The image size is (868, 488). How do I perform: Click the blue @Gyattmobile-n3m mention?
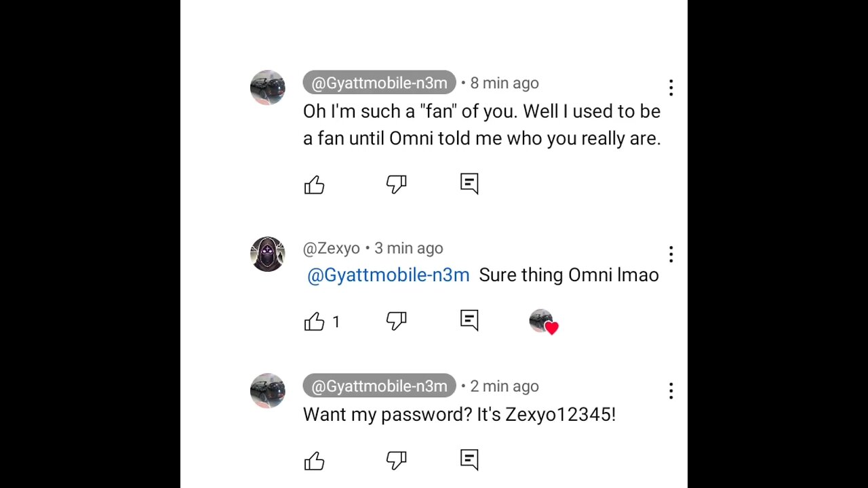point(388,275)
